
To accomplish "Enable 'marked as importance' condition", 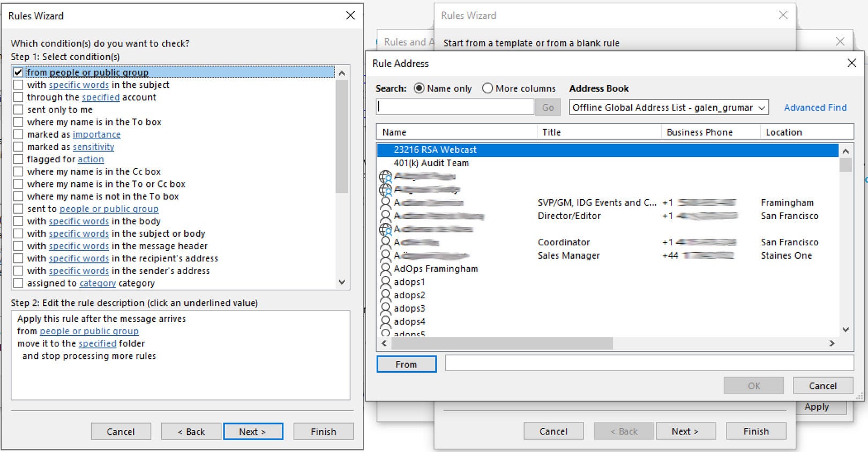I will click(18, 134).
